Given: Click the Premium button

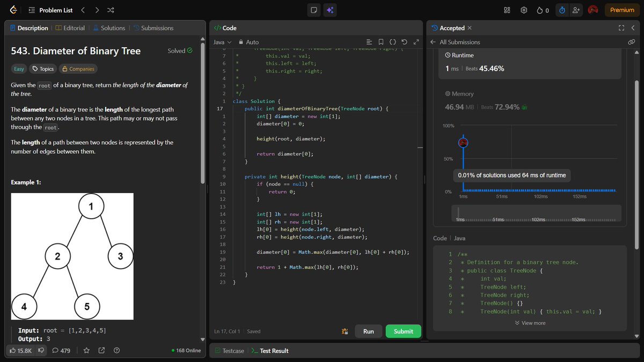Looking at the screenshot, I should [x=622, y=10].
